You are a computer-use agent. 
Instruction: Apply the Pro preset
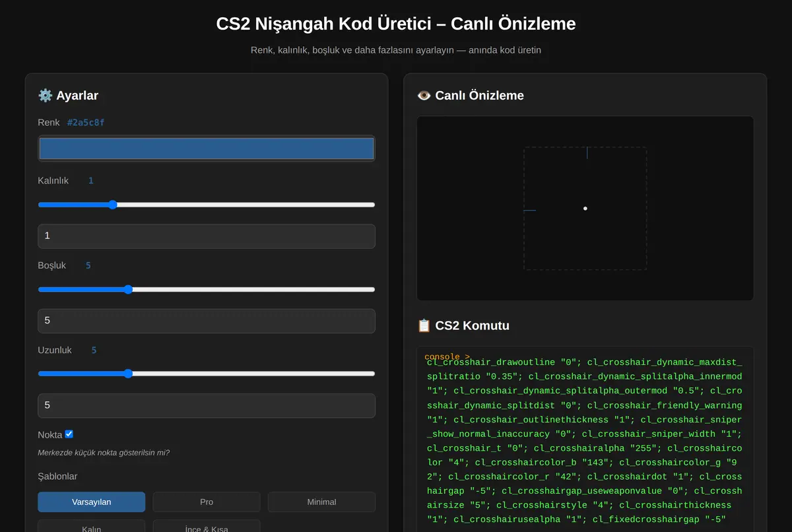click(207, 502)
